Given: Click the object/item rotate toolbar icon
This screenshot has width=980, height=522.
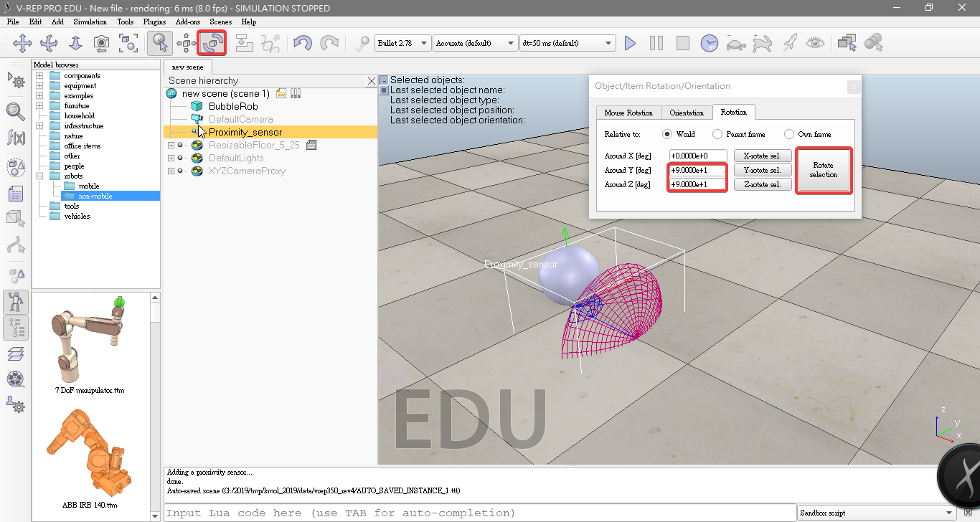Looking at the screenshot, I should (212, 43).
